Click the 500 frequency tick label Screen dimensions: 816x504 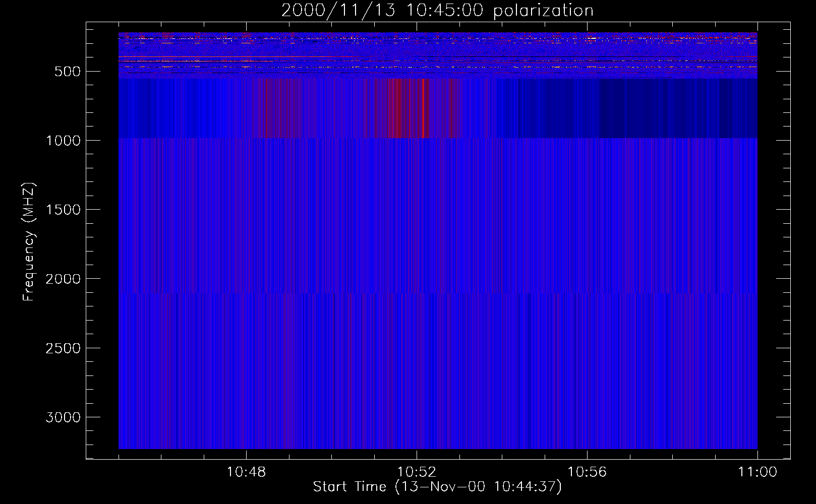point(68,72)
